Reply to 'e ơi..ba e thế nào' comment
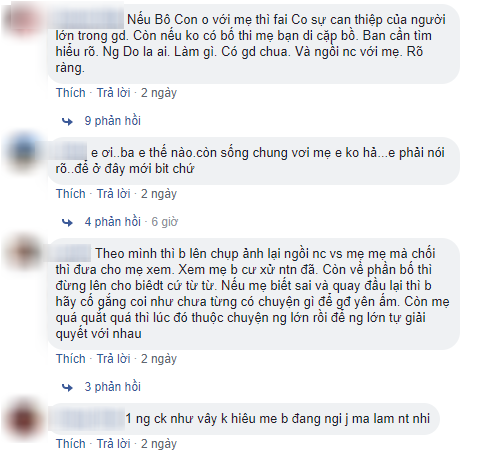 (x=113, y=194)
